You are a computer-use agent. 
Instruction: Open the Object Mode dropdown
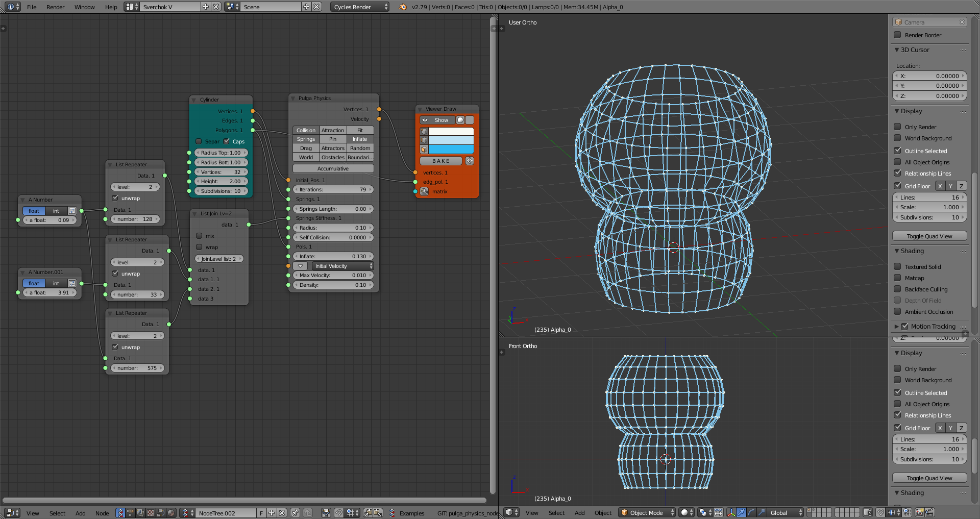coord(647,512)
